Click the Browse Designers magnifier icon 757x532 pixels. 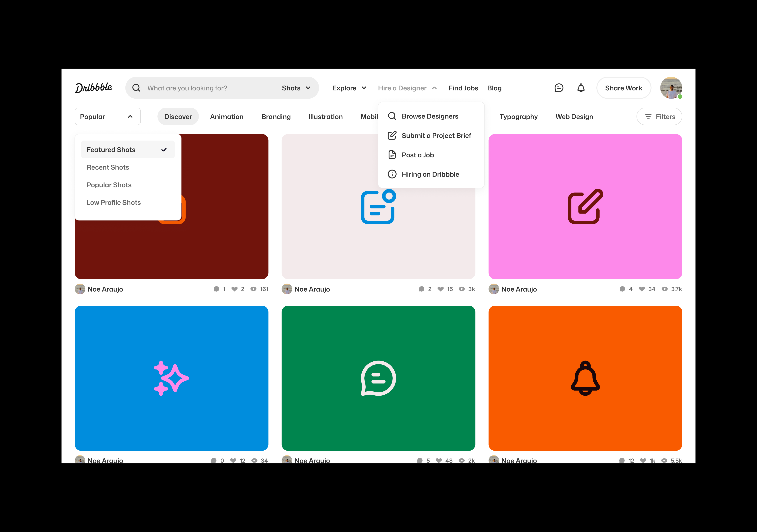(392, 116)
